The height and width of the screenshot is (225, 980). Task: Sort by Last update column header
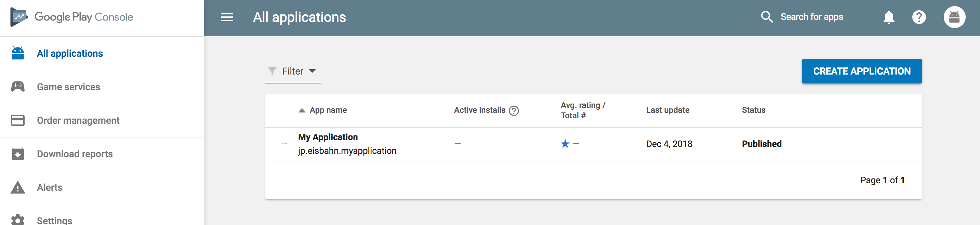pyautogui.click(x=667, y=110)
